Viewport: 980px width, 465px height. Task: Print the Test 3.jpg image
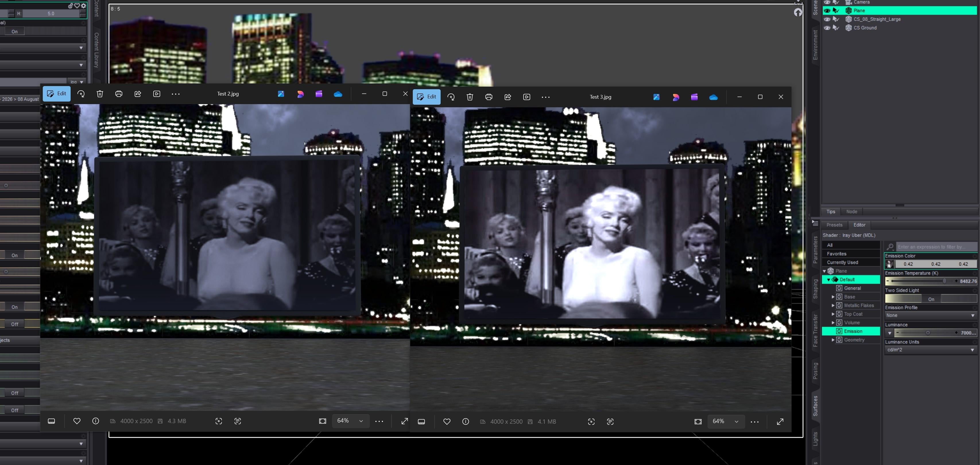tap(489, 97)
